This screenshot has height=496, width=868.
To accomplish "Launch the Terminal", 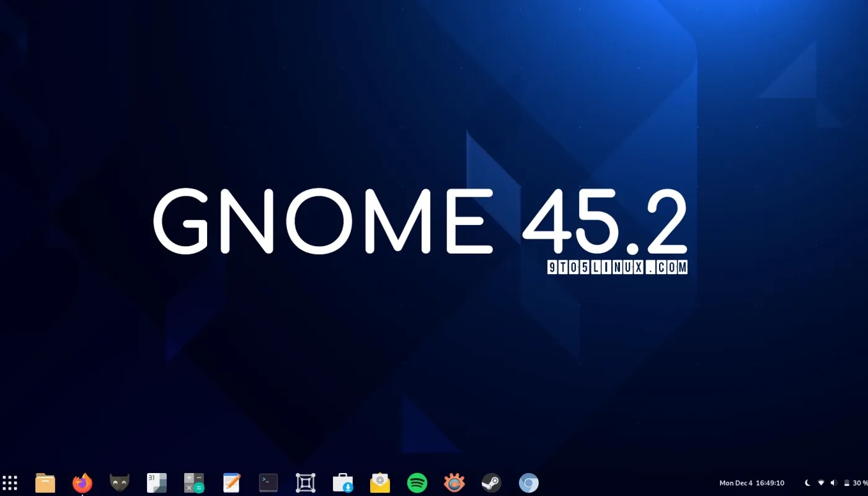I will 268,483.
